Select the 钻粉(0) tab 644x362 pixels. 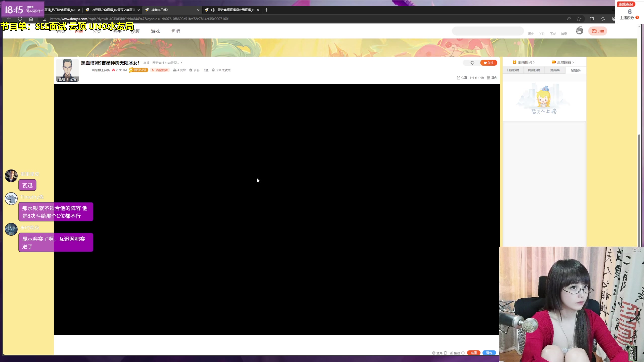pos(576,70)
